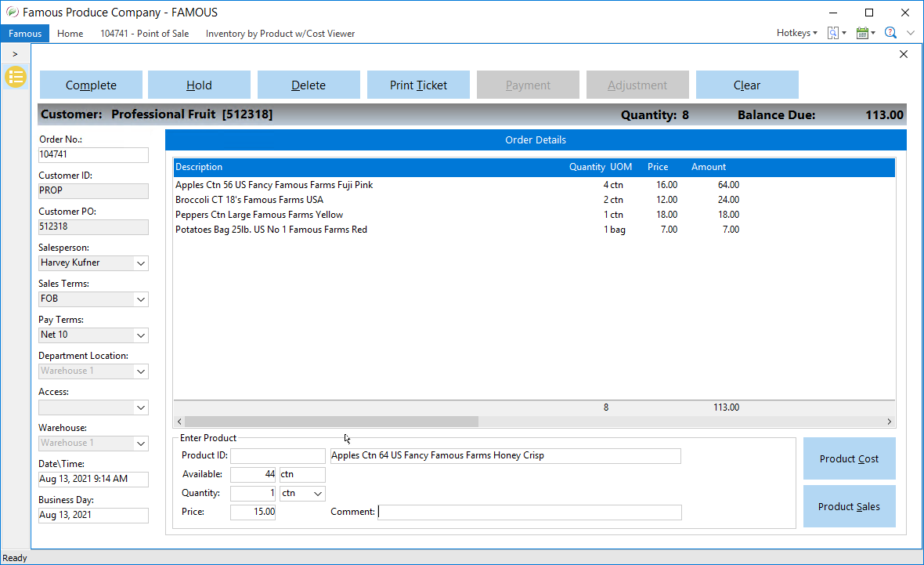The width and height of the screenshot is (924, 565).
Task: Open the Salesperson dropdown
Action: point(141,263)
